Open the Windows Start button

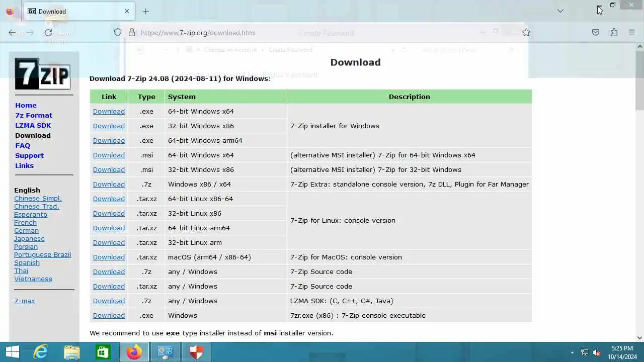(12, 352)
